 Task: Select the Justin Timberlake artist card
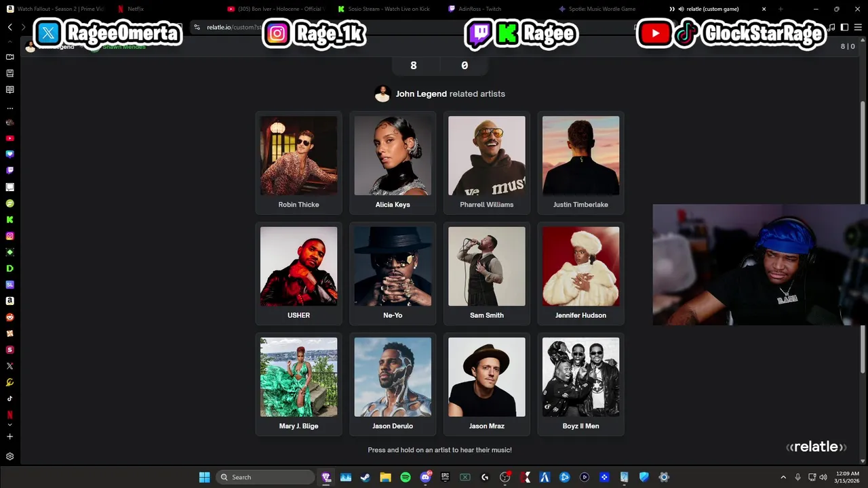580,163
